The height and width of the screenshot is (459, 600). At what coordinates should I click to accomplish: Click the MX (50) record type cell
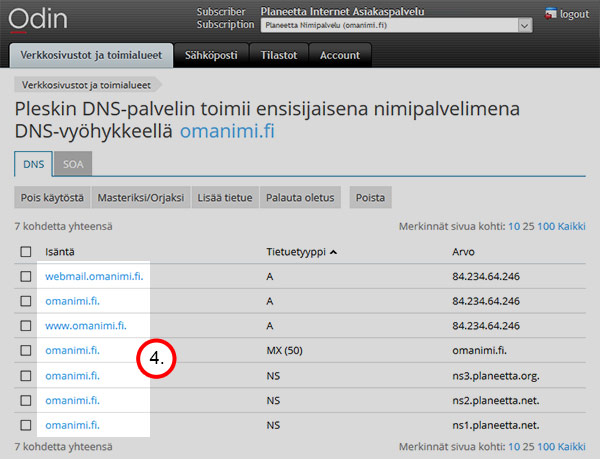point(284,350)
